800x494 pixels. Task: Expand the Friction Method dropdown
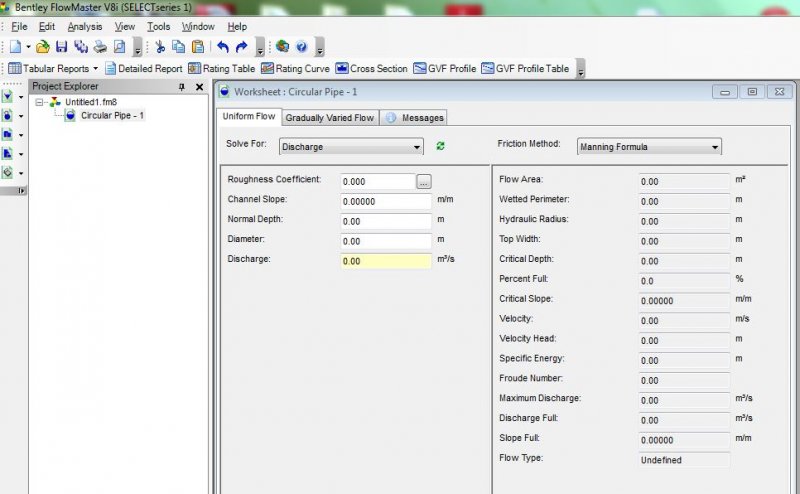tap(715, 147)
